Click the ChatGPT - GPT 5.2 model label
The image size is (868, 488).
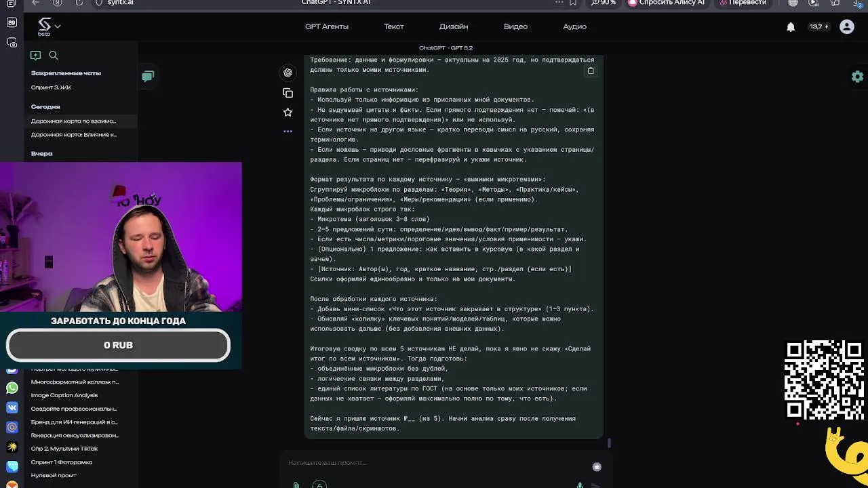coord(446,48)
